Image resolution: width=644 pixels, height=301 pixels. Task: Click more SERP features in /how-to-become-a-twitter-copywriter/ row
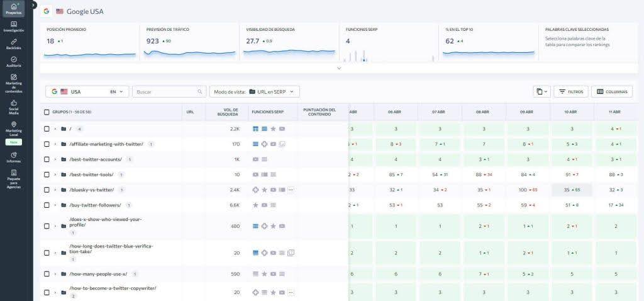point(291,292)
